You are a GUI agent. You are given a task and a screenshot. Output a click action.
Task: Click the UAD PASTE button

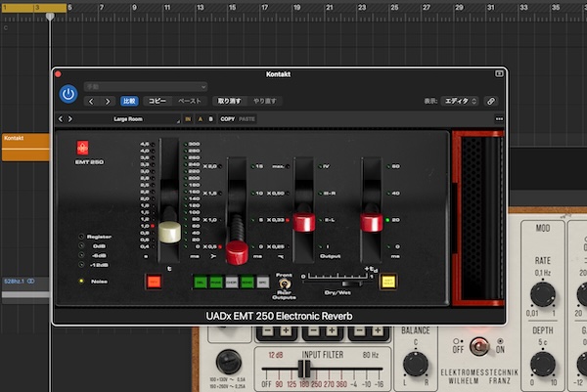coord(247,119)
